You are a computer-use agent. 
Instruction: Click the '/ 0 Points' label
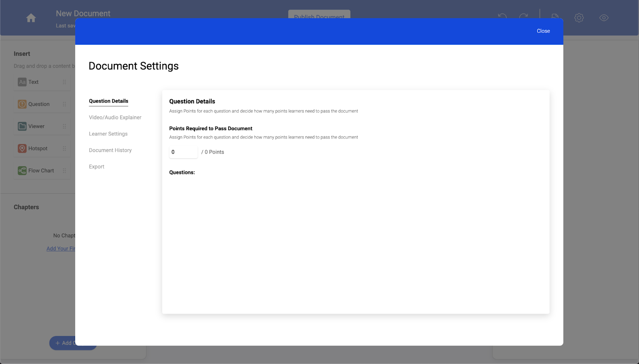pos(213,152)
